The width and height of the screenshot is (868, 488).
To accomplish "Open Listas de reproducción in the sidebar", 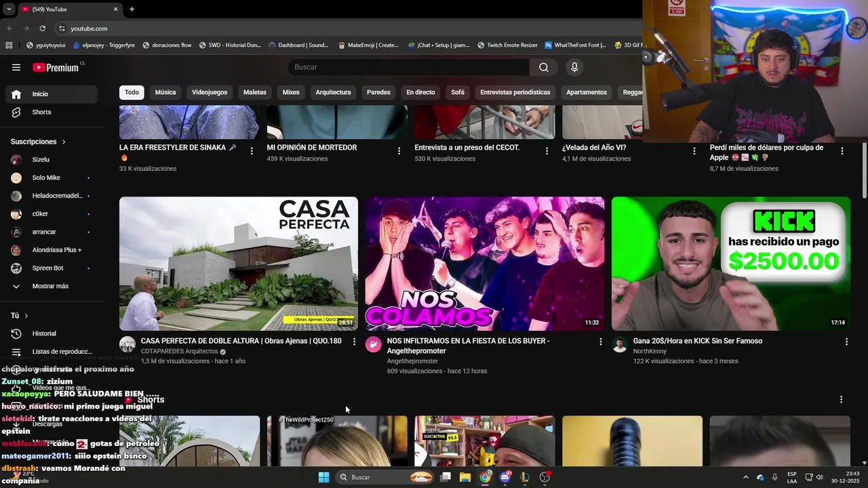I will 52,352.
